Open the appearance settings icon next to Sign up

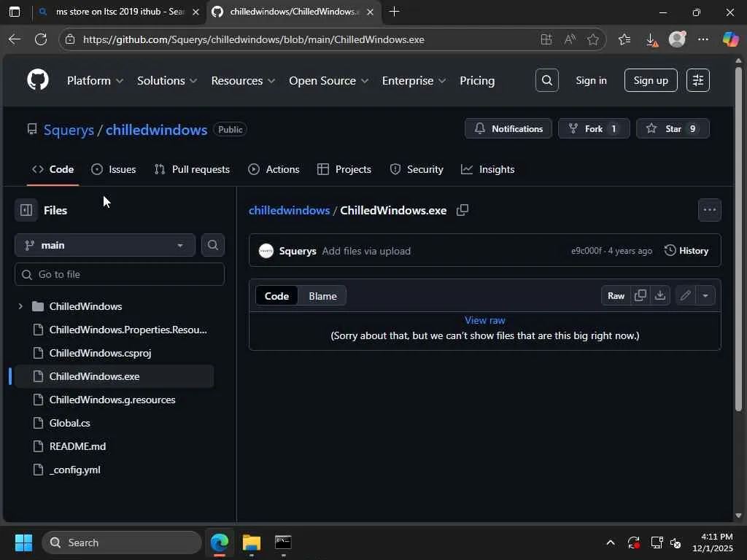pyautogui.click(x=697, y=80)
